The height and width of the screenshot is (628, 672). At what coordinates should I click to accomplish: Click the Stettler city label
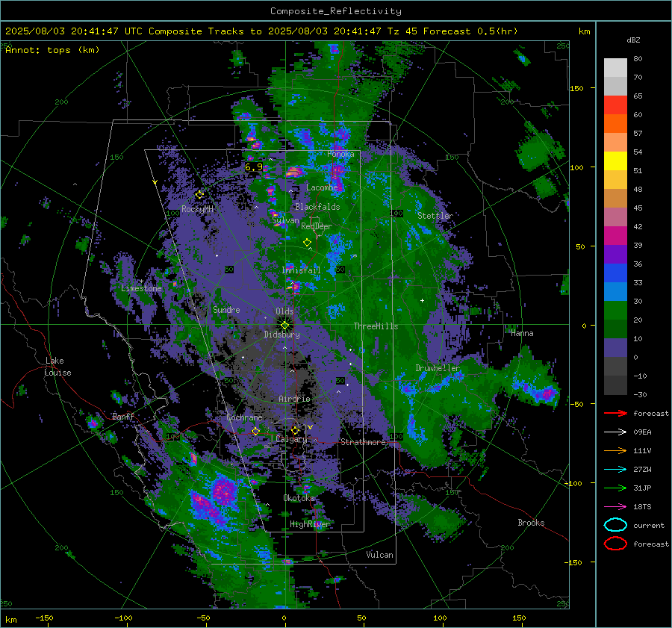tap(435, 216)
